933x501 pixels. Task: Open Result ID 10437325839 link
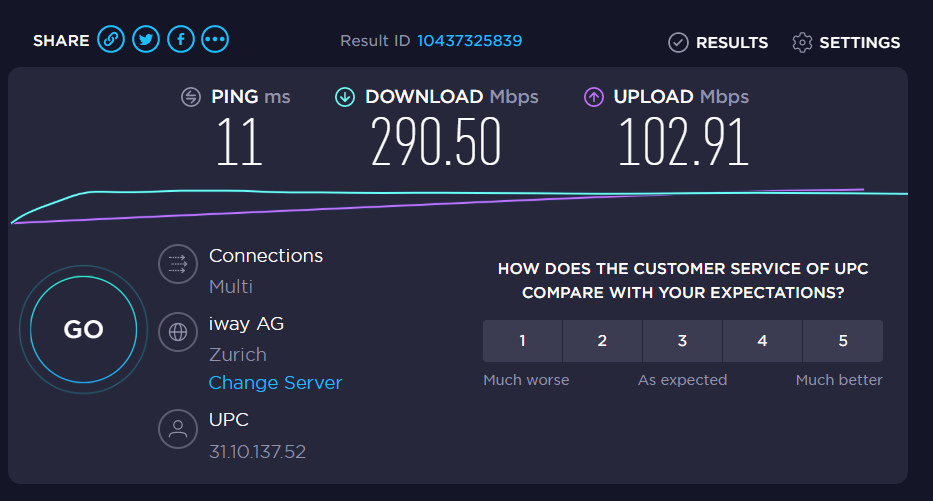coord(469,41)
